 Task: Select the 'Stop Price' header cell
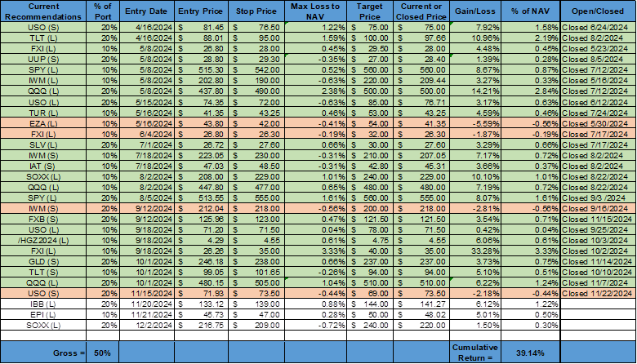(x=256, y=11)
